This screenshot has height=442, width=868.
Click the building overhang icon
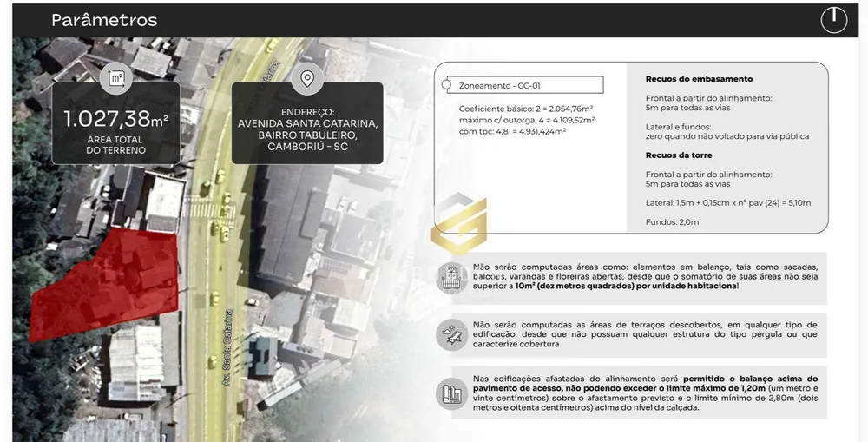[451, 393]
